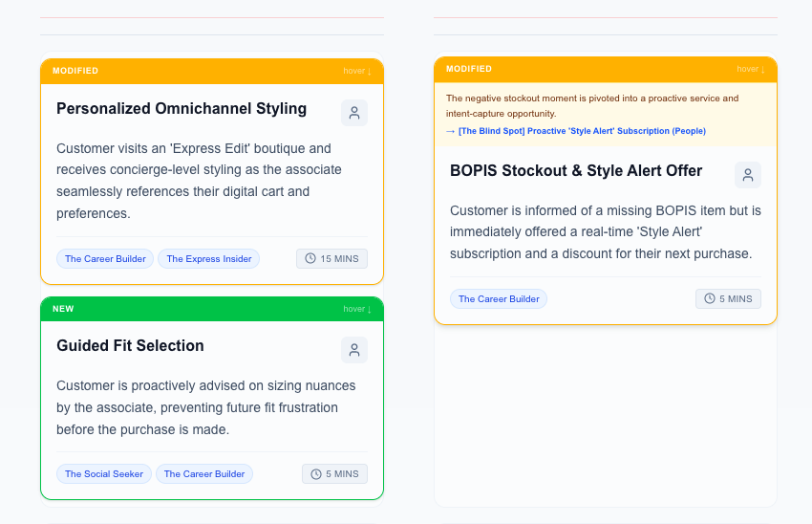Click hover arrow on the green NEW header
This screenshot has height=524, width=812.
click(357, 309)
